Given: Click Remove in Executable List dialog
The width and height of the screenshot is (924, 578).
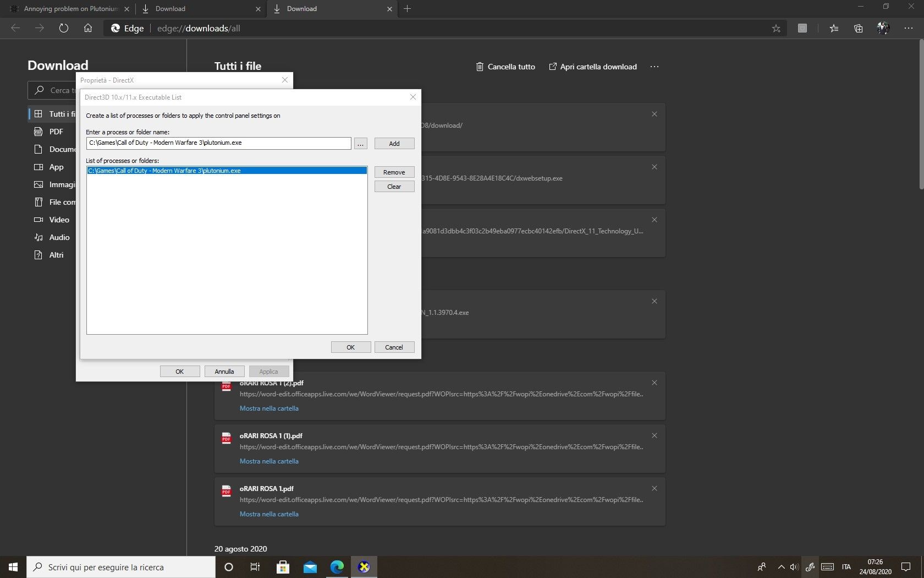Looking at the screenshot, I should click(394, 172).
